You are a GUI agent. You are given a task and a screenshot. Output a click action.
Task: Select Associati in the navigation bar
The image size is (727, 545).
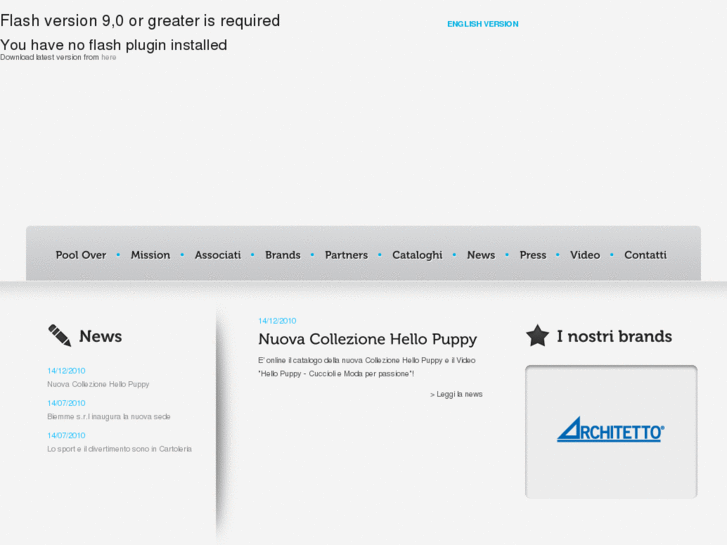coord(217,255)
